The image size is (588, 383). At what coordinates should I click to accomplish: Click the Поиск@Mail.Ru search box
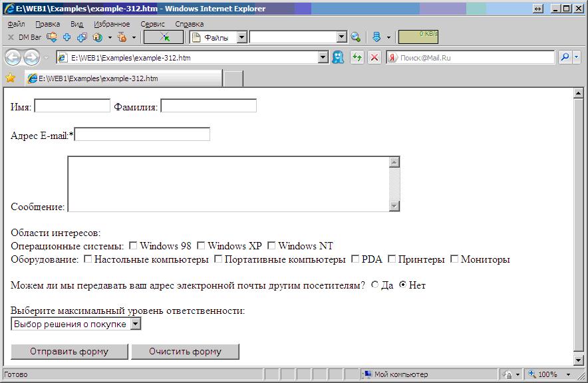click(x=476, y=58)
